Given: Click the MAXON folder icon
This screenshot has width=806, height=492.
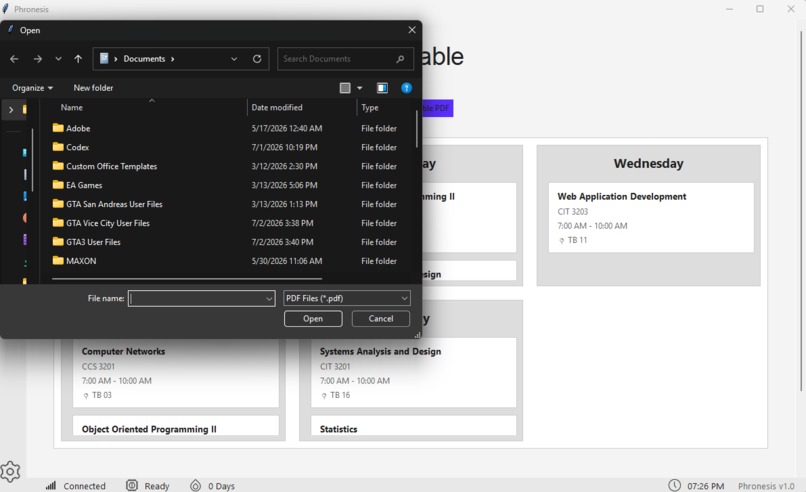Looking at the screenshot, I should pyautogui.click(x=58, y=260).
